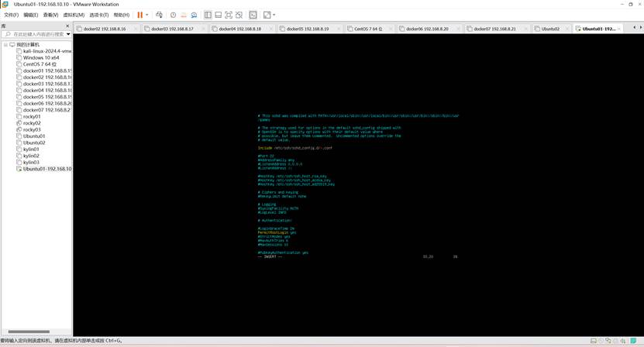The height and width of the screenshot is (347, 644).
Task: Open the 文件(F) menu
Action: (11, 15)
